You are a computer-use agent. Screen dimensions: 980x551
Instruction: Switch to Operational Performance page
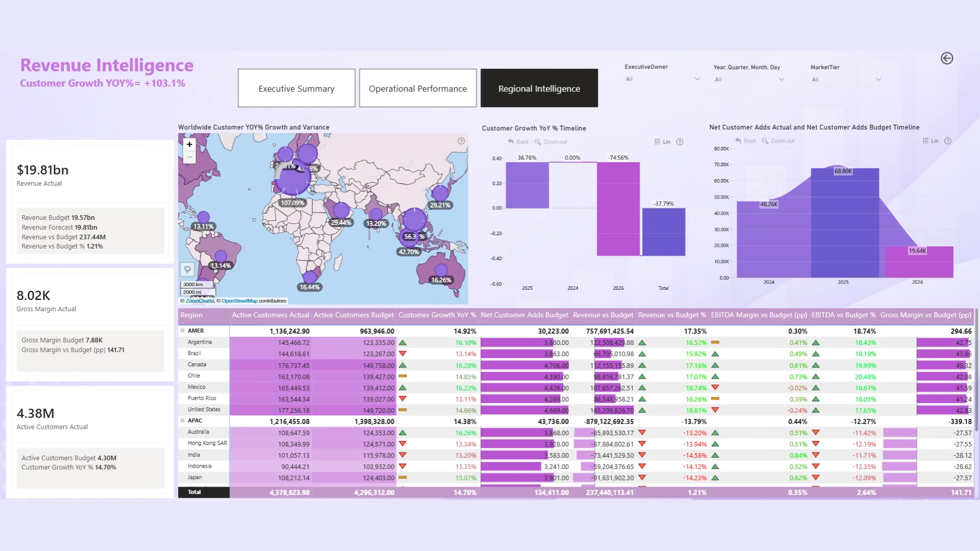click(418, 88)
